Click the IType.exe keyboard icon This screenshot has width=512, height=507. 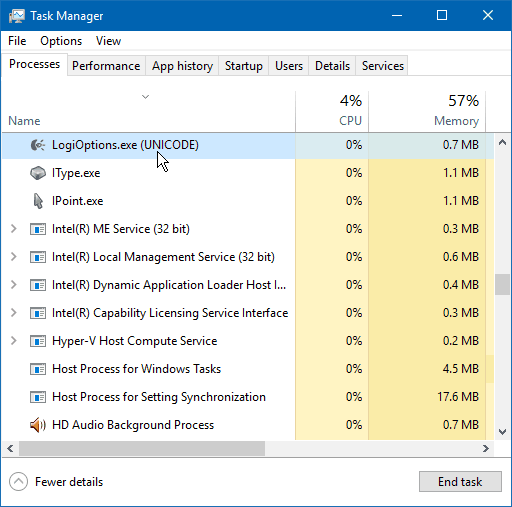pos(38,173)
